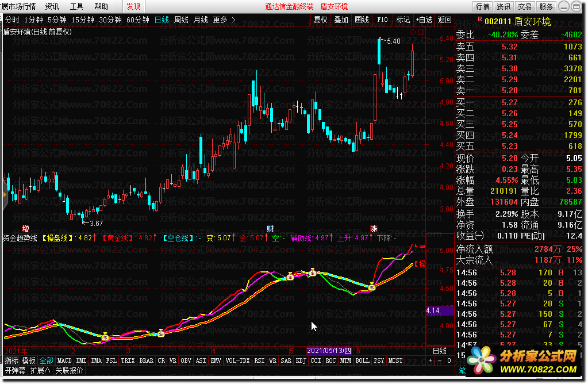Click the 标记 mark button
The height and width of the screenshot is (384, 588).
pyautogui.click(x=403, y=20)
